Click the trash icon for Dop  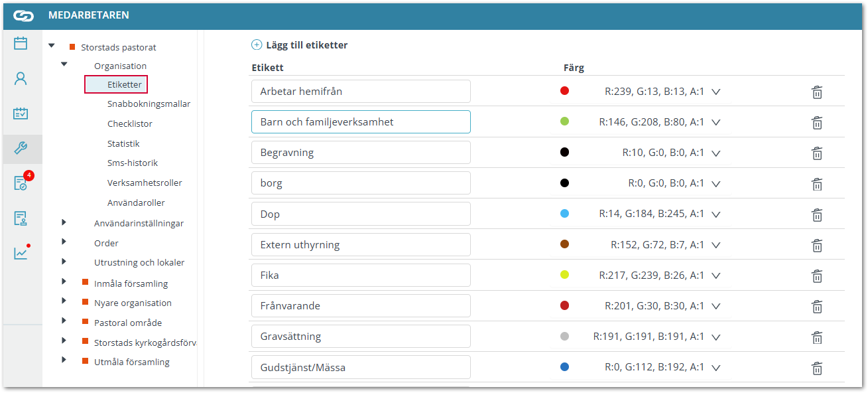[x=817, y=214]
